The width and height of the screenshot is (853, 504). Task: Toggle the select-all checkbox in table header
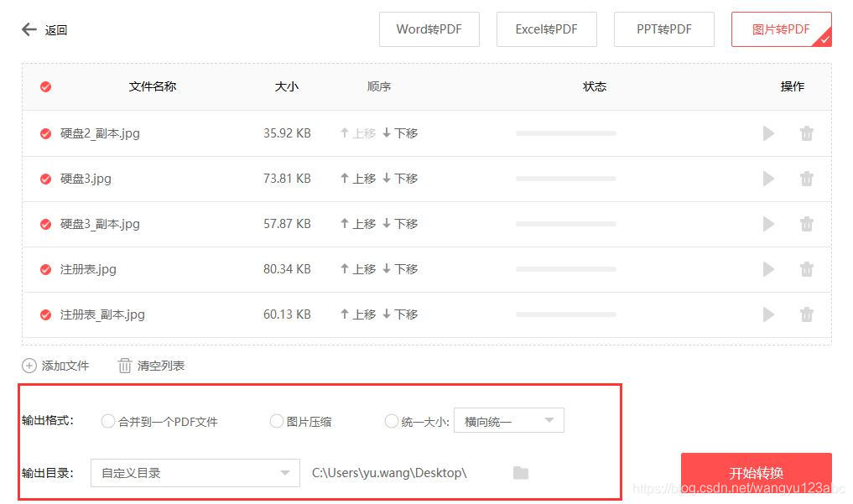[45, 86]
